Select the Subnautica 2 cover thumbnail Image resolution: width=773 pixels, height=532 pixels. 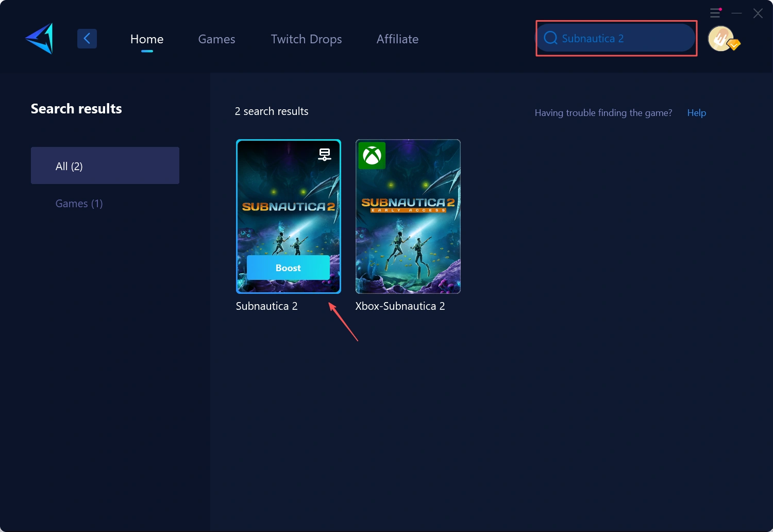289,217
